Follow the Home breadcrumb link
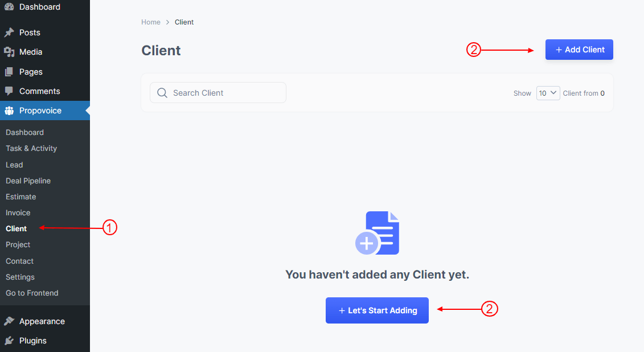 coord(151,22)
